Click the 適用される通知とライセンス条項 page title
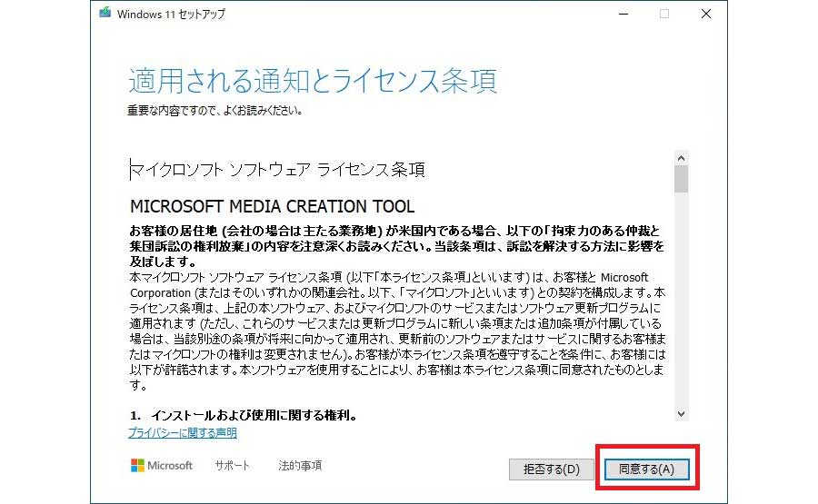 [313, 81]
